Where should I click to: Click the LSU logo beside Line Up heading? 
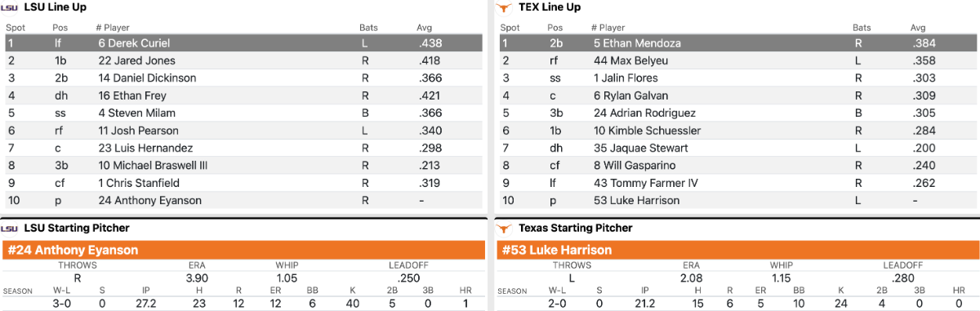(x=11, y=7)
